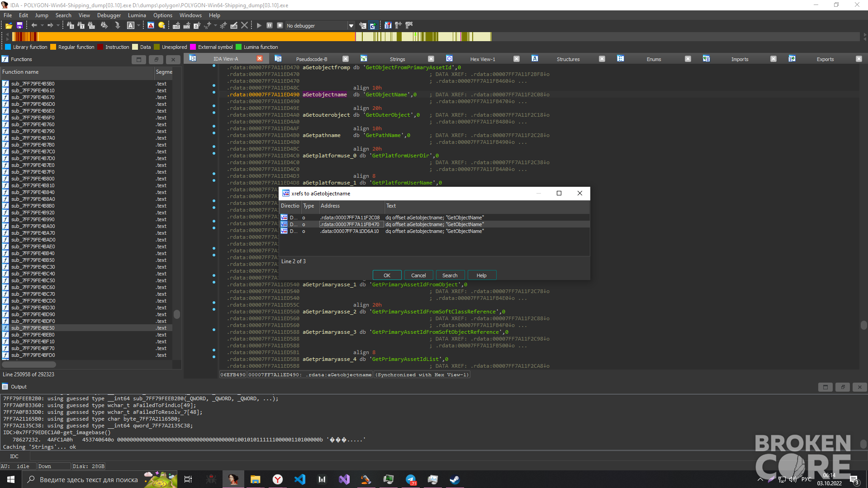
Task: Click the orange navigation band overview
Action: (x=197, y=37)
